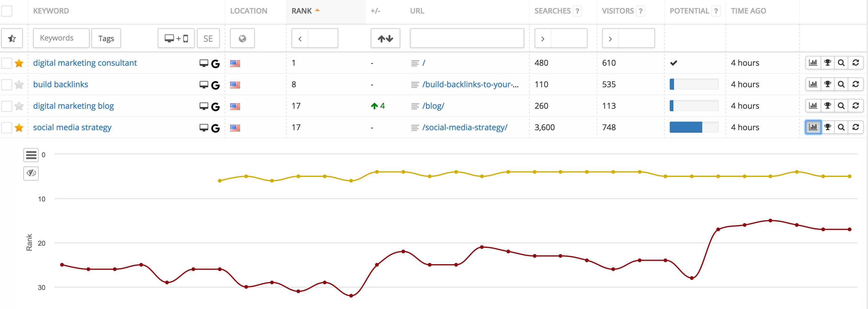Click trophy icon in digital marketing blog row
This screenshot has width=868, height=309.
(827, 106)
